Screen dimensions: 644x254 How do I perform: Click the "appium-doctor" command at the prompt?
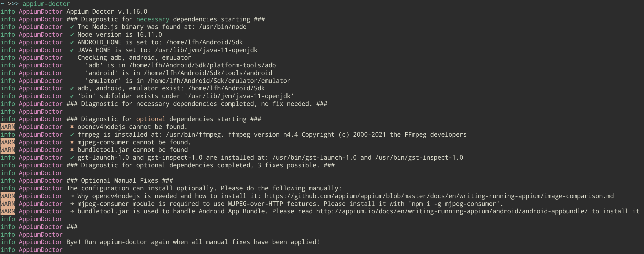click(46, 4)
